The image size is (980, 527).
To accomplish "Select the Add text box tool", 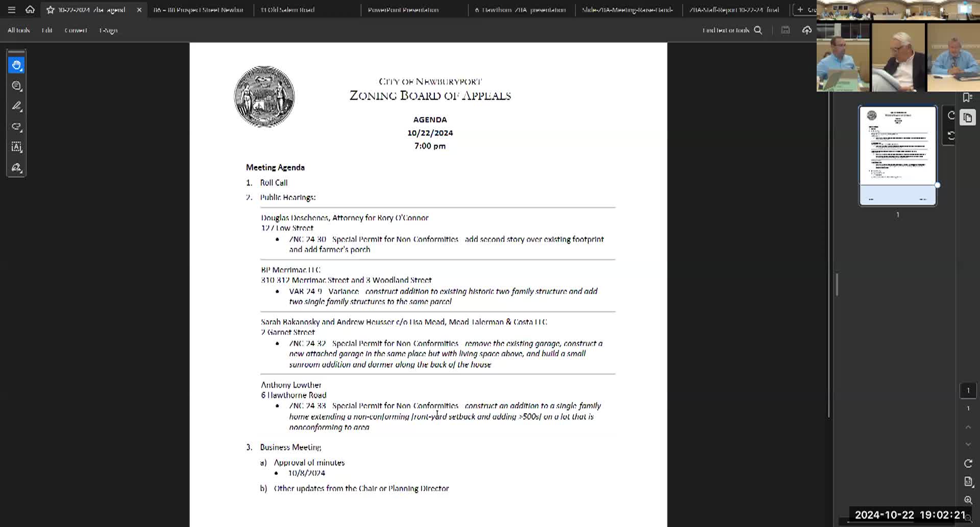I will click(x=16, y=147).
